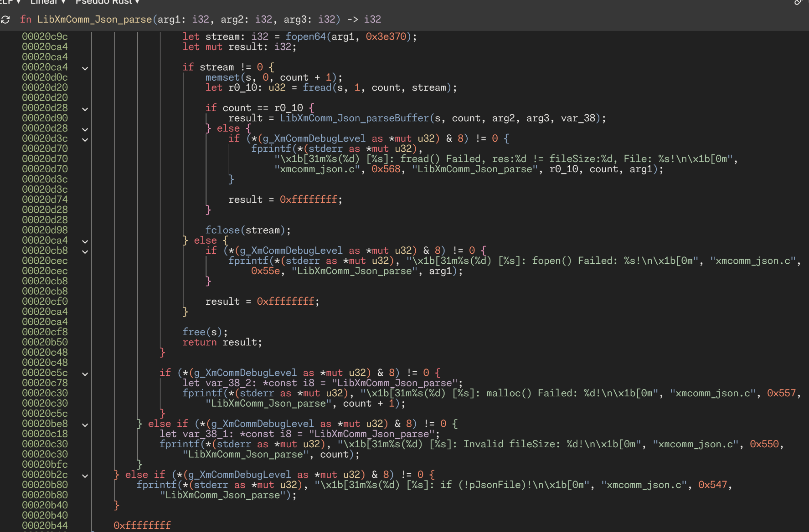Click the final 0xffffffff value at bottom
809x532 pixels.
tap(142, 526)
